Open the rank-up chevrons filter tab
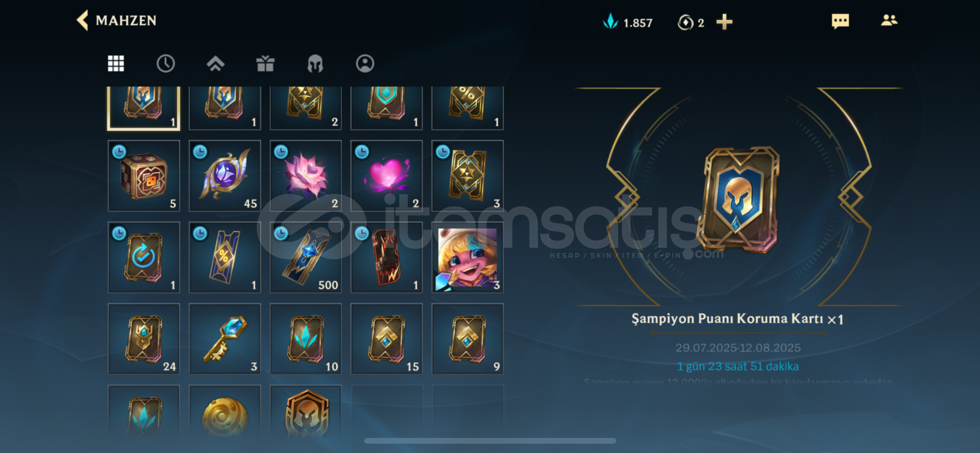 pos(216,64)
